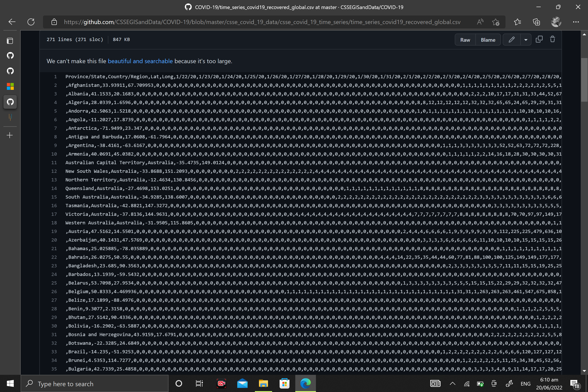The width and height of the screenshot is (588, 392).
Task: Select the Edit file pencil icon
Action: tap(511, 40)
